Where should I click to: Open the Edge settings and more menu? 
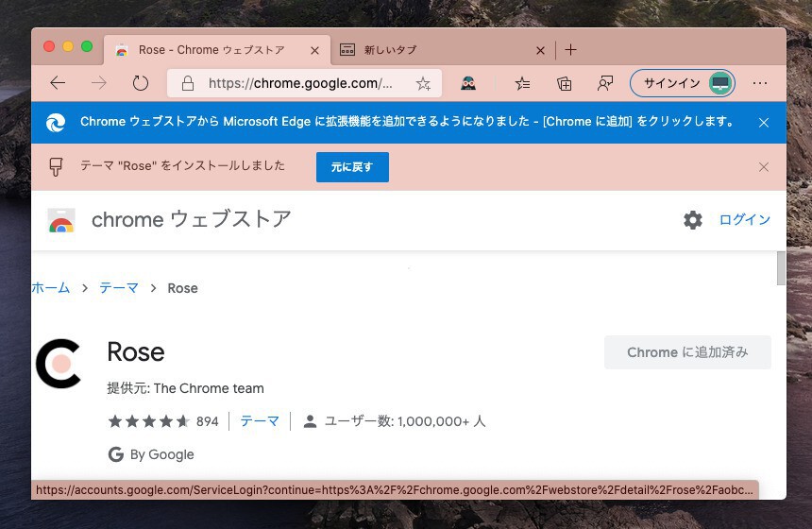click(x=760, y=83)
